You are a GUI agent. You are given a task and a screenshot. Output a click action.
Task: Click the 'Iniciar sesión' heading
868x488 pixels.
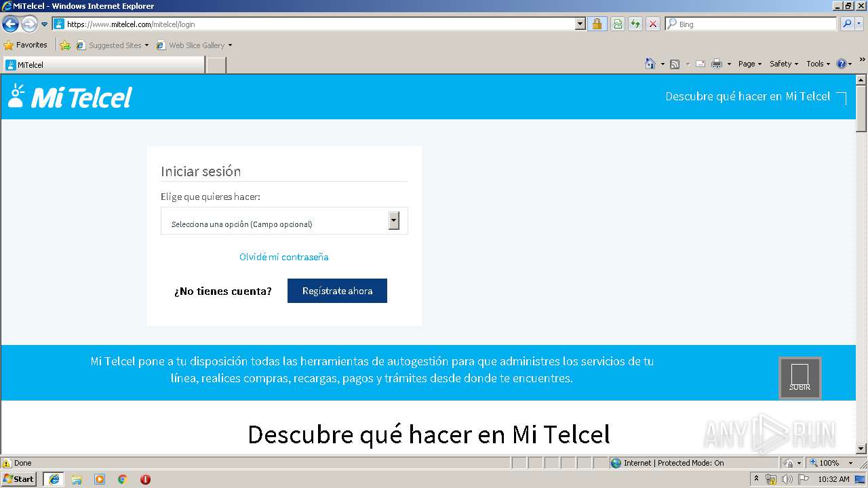click(x=201, y=171)
